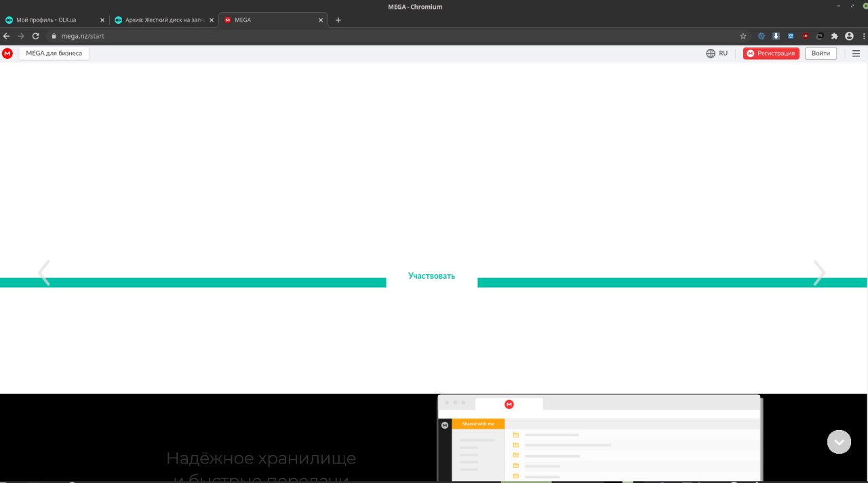Click the Регистрация button
This screenshot has width=868, height=483.
pos(771,53)
